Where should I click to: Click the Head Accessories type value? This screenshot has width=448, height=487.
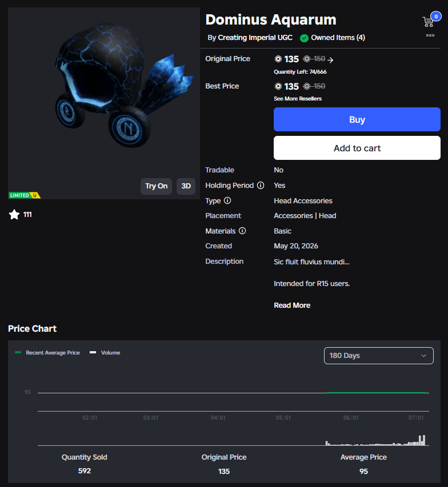tap(303, 201)
